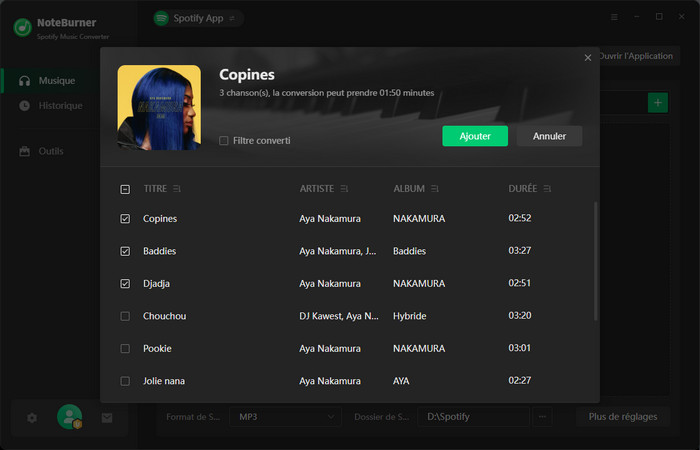Sort by DURÉE column sort icon

pos(547,189)
